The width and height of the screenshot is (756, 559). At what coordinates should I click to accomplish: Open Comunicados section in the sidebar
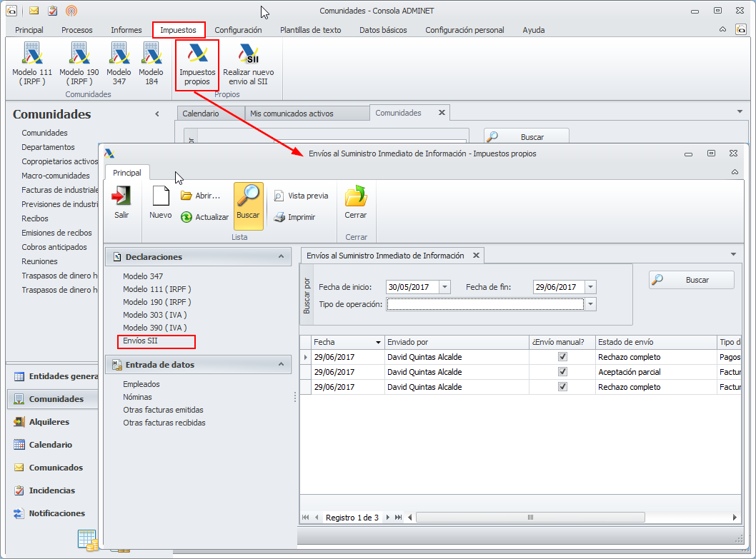56,468
